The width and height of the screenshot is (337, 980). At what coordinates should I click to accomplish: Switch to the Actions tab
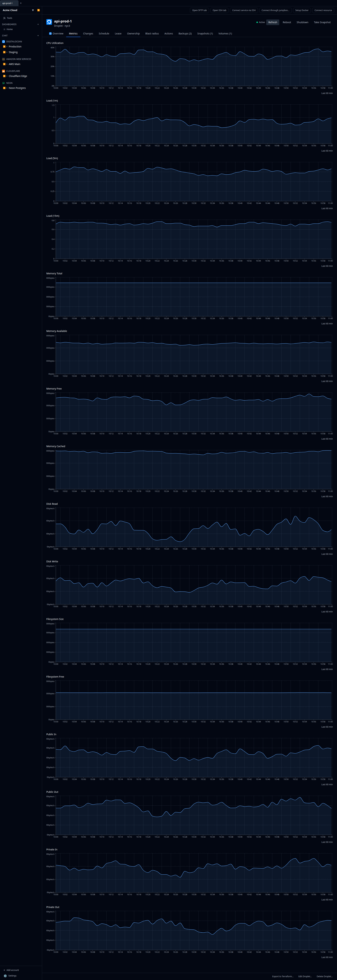coord(168,34)
